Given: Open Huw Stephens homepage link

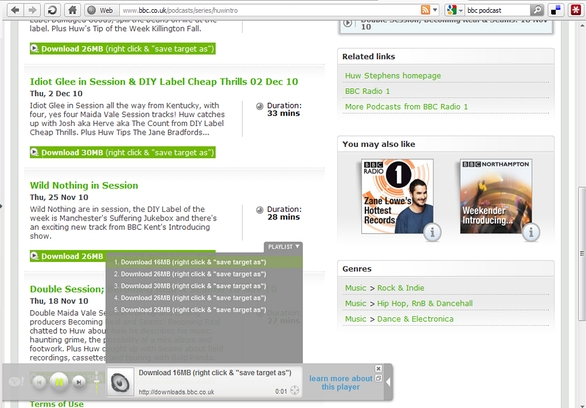Looking at the screenshot, I should [393, 76].
